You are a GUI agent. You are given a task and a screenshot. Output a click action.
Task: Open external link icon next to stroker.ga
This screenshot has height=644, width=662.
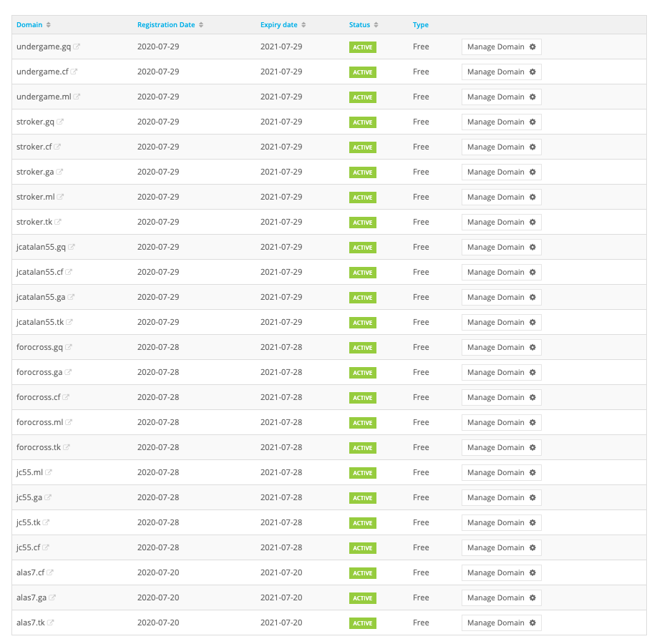[x=59, y=171]
